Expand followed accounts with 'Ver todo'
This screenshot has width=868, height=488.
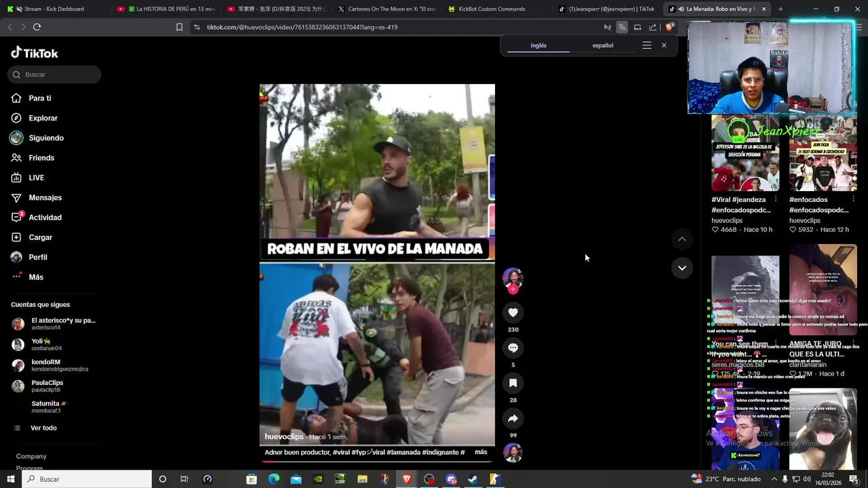click(43, 428)
